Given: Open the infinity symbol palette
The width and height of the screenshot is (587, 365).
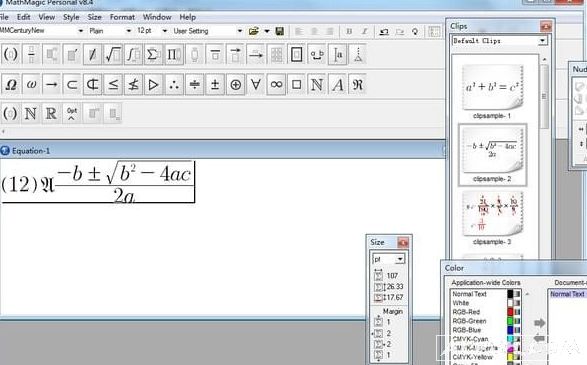Looking at the screenshot, I should [276, 85].
